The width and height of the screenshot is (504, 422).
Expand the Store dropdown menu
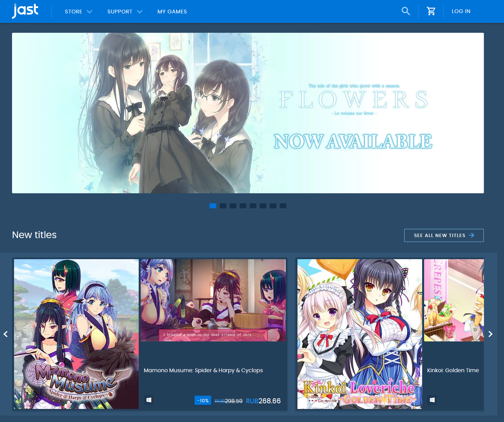pos(79,11)
